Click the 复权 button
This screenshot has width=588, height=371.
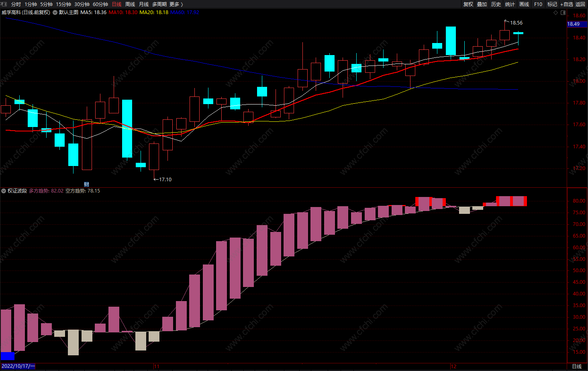pyautogui.click(x=468, y=4)
